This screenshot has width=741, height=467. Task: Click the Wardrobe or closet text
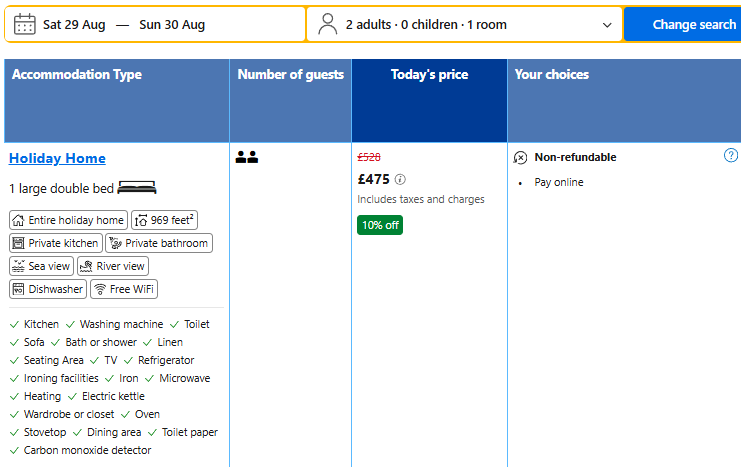69,414
